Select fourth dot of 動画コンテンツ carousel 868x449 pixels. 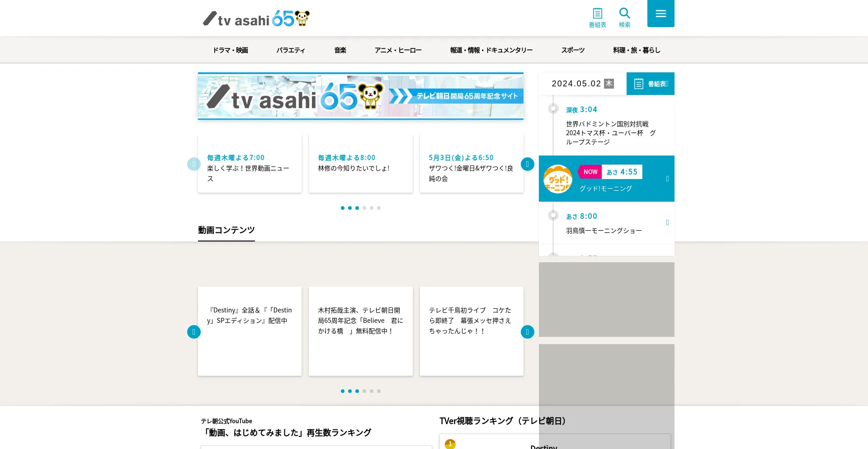click(x=364, y=391)
